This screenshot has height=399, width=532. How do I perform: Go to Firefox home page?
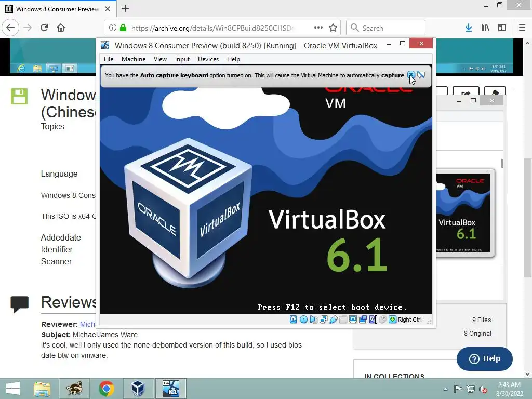pyautogui.click(x=61, y=28)
